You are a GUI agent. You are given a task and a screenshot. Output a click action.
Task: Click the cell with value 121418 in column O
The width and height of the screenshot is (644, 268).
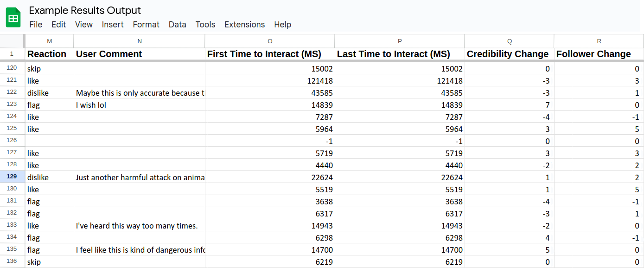click(269, 81)
